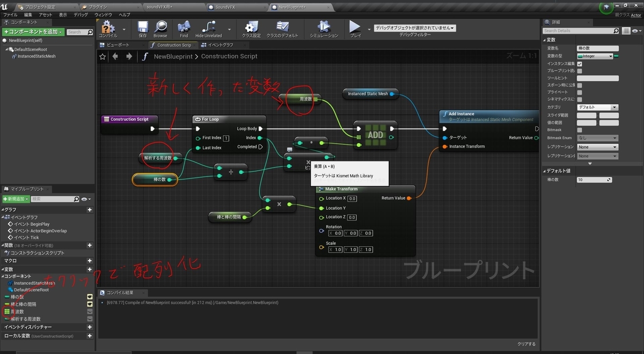Expand advanced variable settings arrow in Details
Viewport: 644px width, 354px height.
pyautogui.click(x=590, y=164)
